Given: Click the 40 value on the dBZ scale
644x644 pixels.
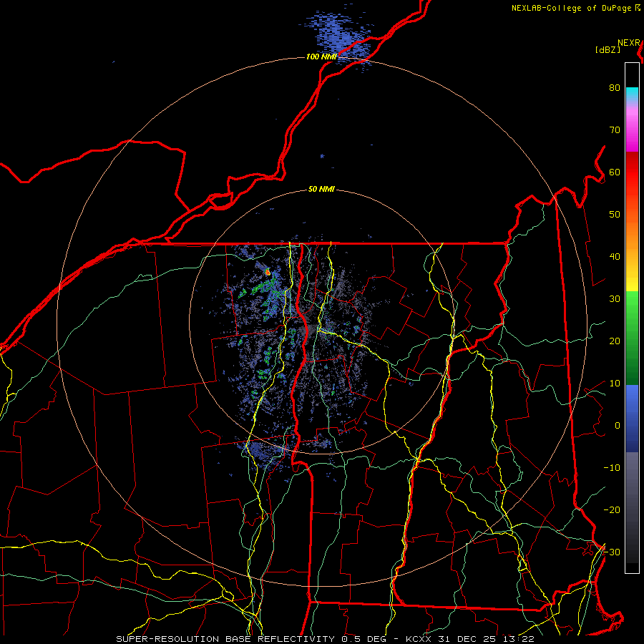Looking at the screenshot, I should (x=615, y=257).
